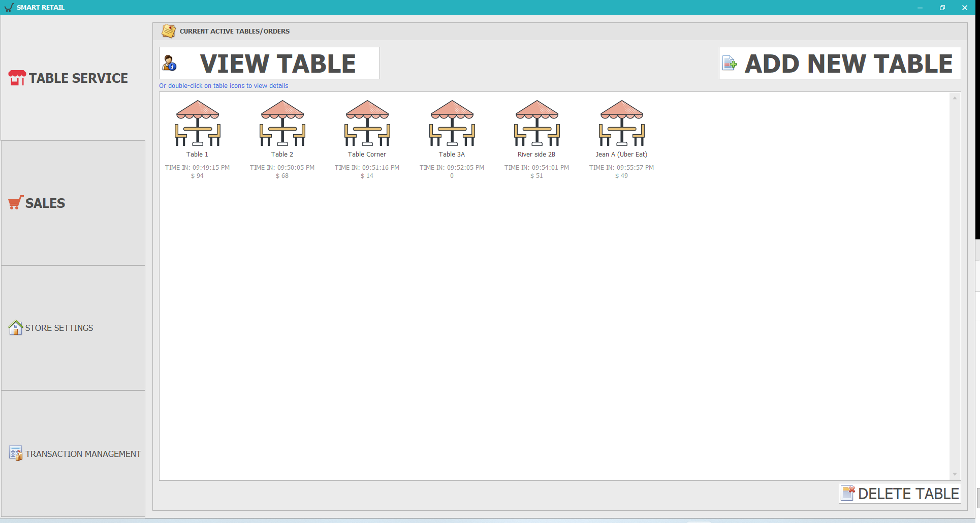Select the Jean A (Uber Eat) table icon
The image size is (980, 523).
pos(621,124)
